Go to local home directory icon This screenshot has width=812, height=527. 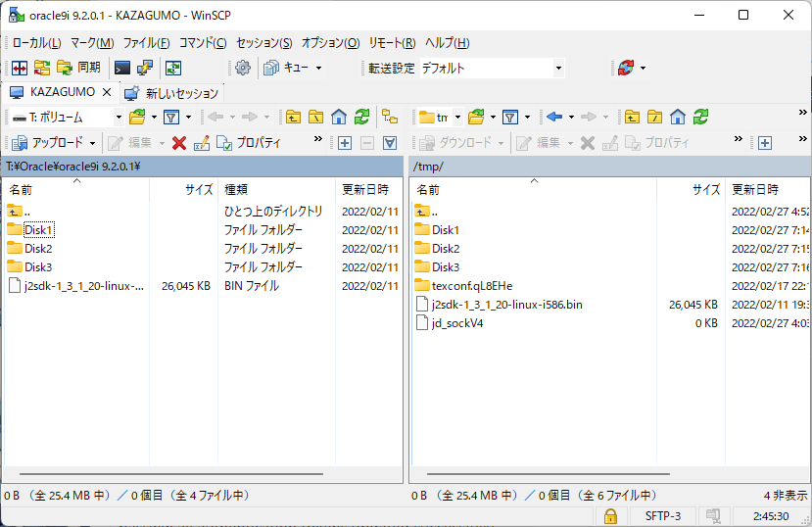click(339, 117)
